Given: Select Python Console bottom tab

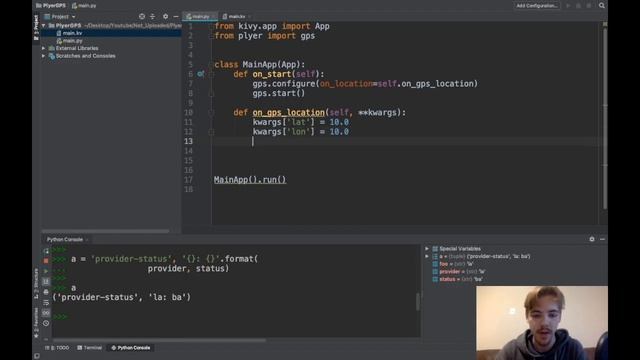Looking at the screenshot, I should [x=131, y=348].
